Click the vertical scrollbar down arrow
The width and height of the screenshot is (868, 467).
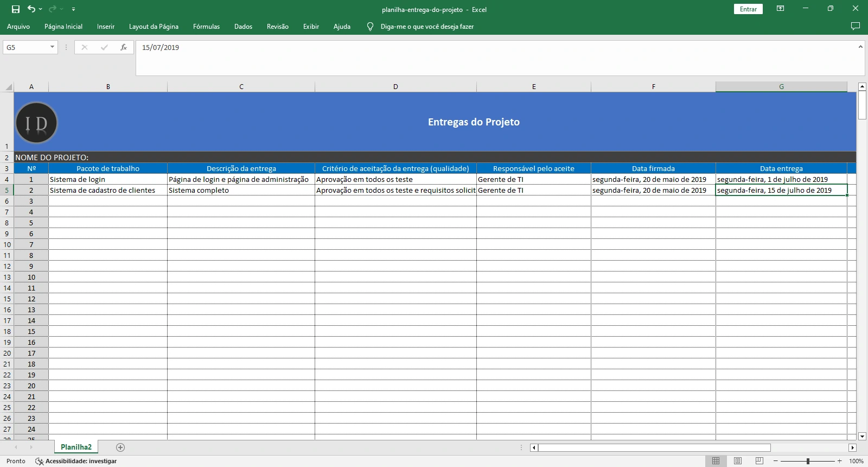[x=862, y=436]
